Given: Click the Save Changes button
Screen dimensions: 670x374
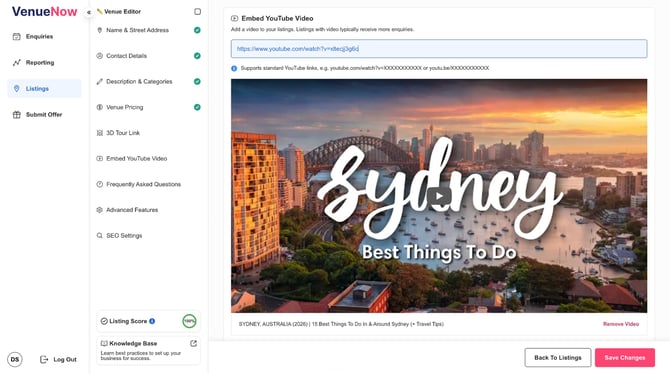Looking at the screenshot, I should [625, 357].
